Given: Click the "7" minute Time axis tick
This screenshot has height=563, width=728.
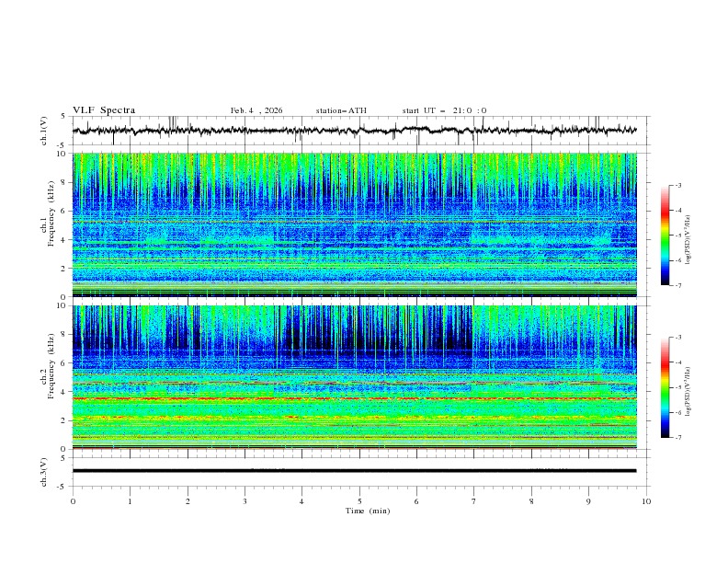Looking at the screenshot, I should (474, 501).
